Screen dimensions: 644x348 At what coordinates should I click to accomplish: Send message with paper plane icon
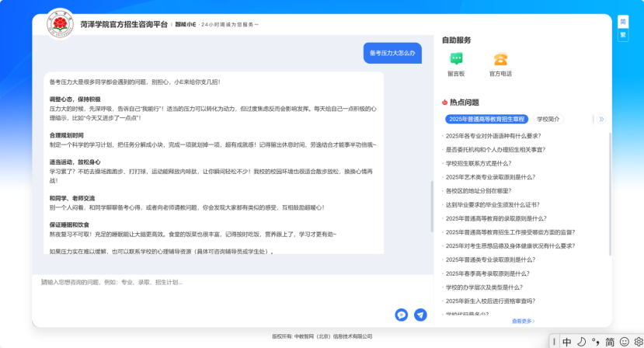point(420,315)
